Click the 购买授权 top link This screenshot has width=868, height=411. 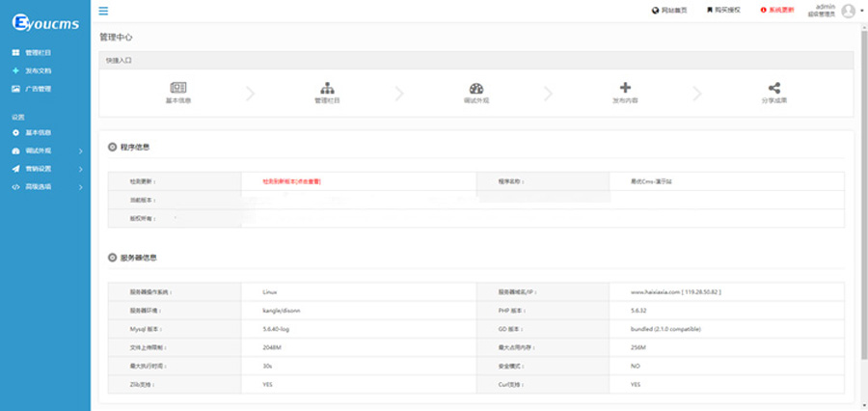tap(723, 11)
